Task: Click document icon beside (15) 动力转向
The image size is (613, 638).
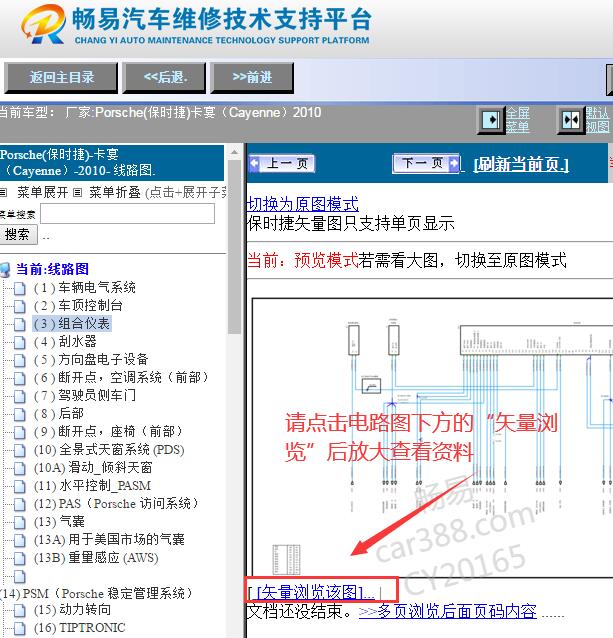Action: (19, 610)
